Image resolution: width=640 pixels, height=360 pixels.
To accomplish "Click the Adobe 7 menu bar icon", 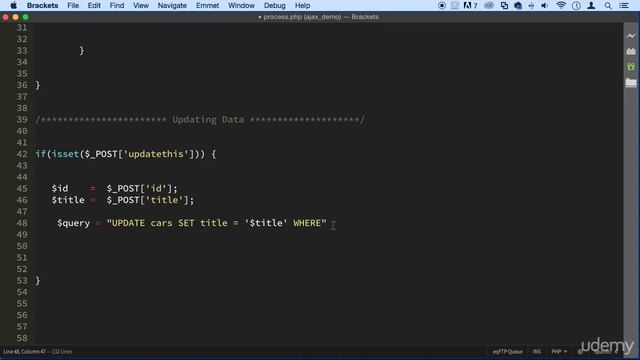I will pyautogui.click(x=470, y=5).
